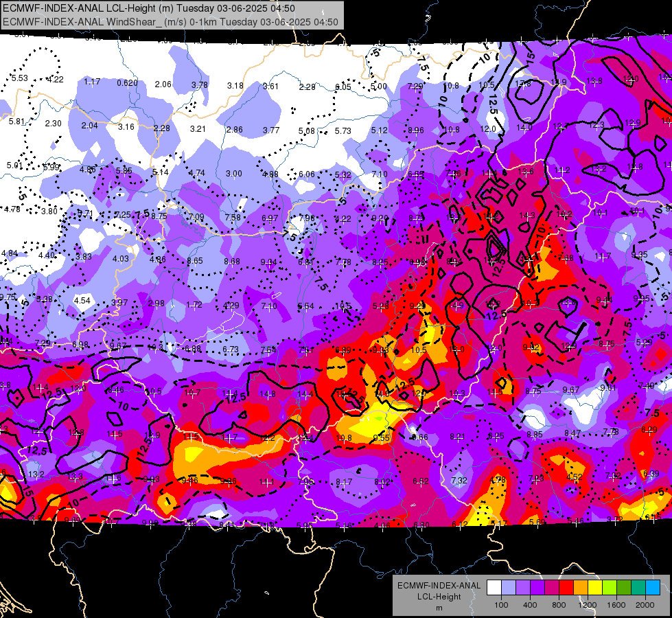Click the legend tick label 800
The height and width of the screenshot is (618, 672).
pos(559,605)
